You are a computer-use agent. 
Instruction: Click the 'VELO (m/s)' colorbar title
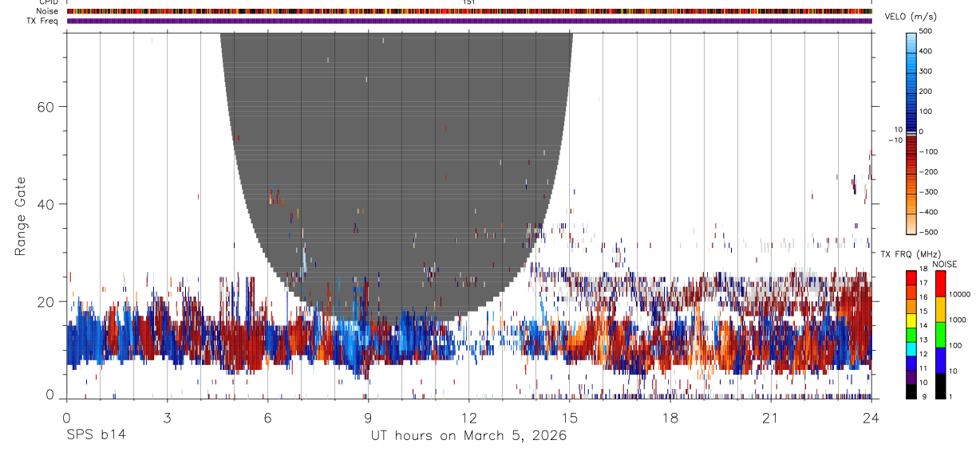coord(910,17)
